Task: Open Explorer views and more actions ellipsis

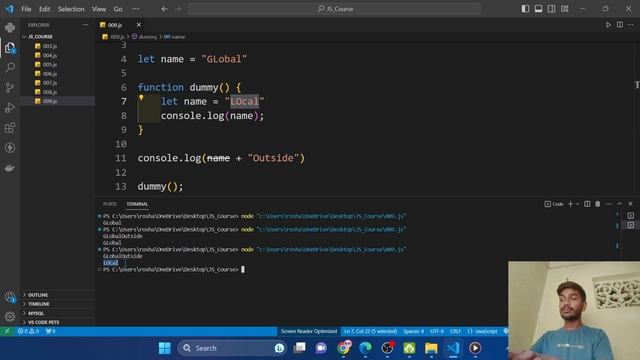Action: click(x=85, y=25)
